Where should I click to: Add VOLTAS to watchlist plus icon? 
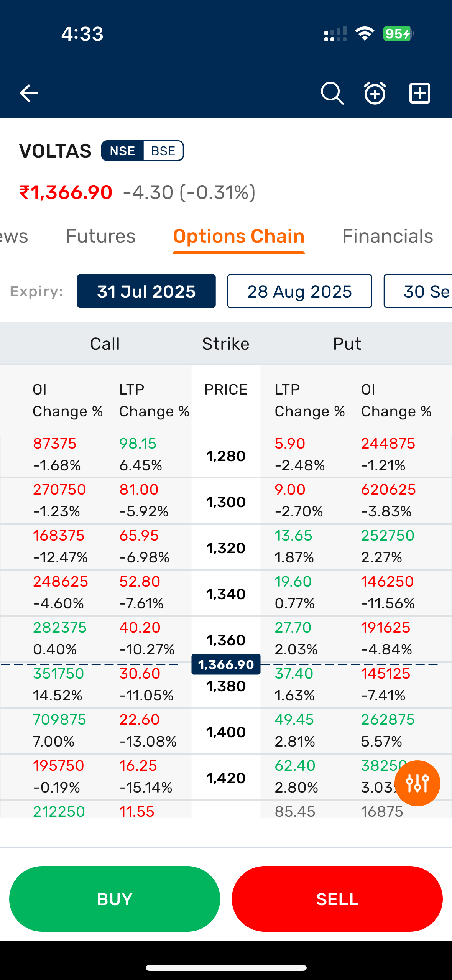[420, 93]
